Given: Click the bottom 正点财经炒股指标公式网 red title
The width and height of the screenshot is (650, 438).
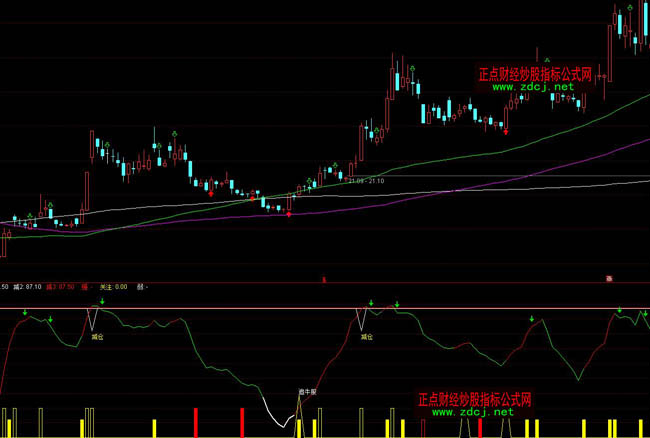Looking at the screenshot, I should [x=474, y=398].
